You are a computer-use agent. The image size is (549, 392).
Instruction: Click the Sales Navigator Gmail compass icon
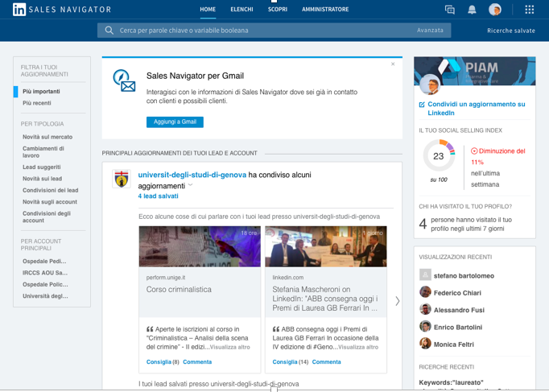[x=124, y=80]
